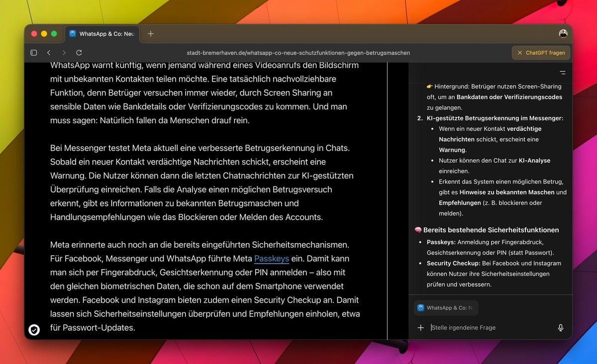Reload the current page
The width and height of the screenshot is (597, 364).
(79, 53)
